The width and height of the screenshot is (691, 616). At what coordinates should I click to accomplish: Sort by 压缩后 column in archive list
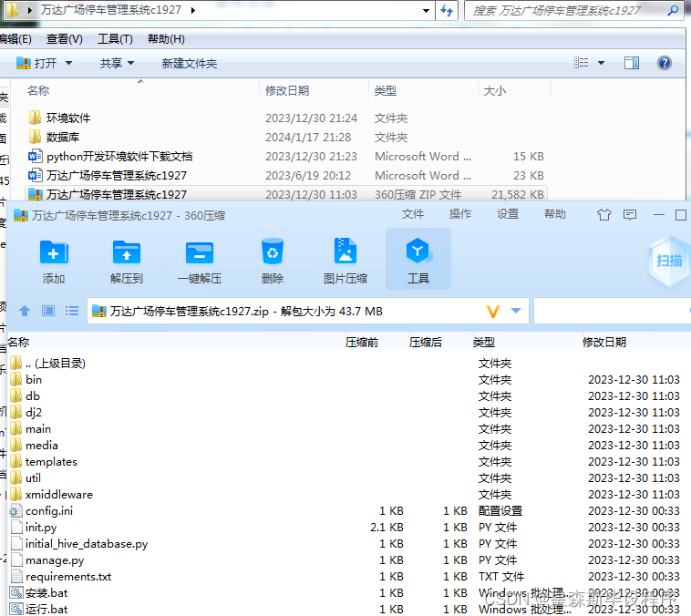(x=425, y=343)
